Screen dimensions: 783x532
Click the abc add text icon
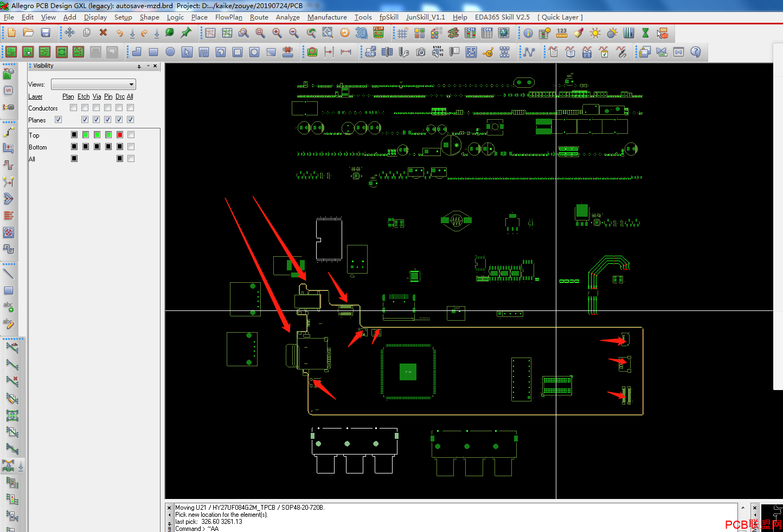point(9,307)
